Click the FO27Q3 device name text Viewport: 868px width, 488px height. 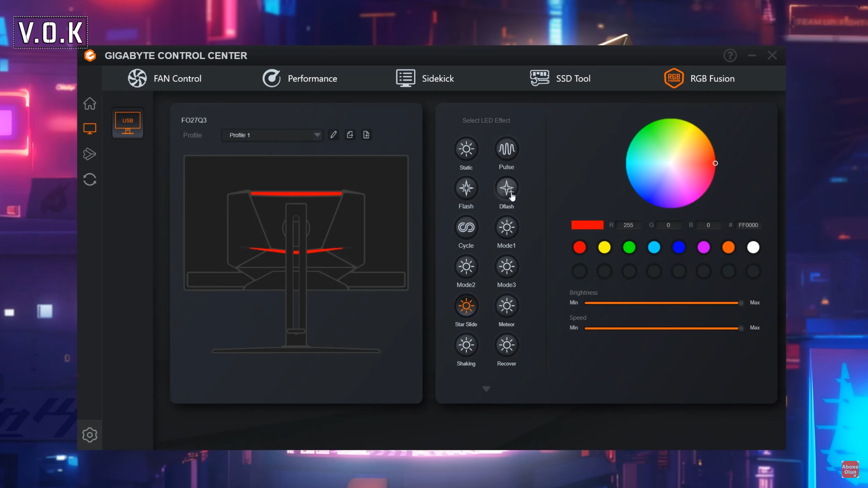click(194, 120)
